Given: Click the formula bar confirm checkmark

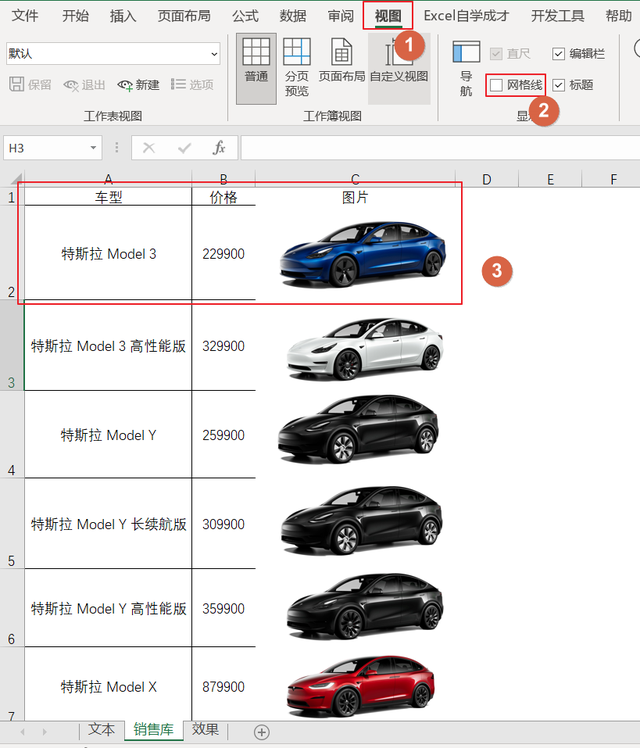Looking at the screenshot, I should pos(184,148).
